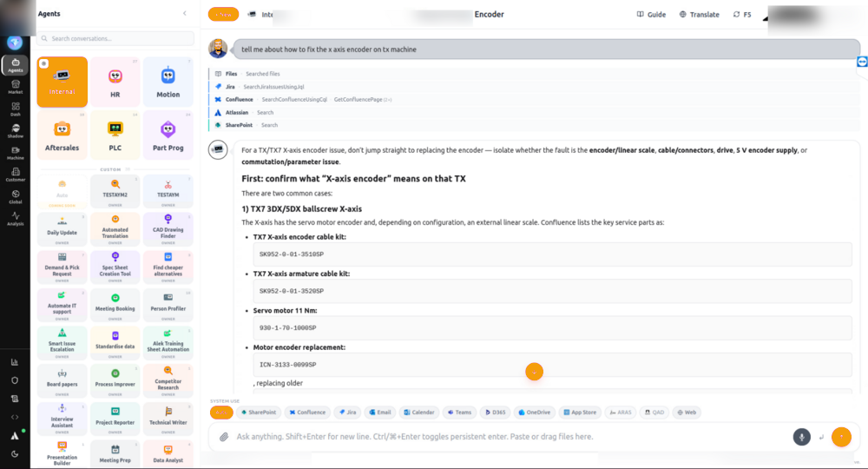This screenshot has height=469, width=868.
Task: Expand the Confluence search step row
Action: coord(534,100)
